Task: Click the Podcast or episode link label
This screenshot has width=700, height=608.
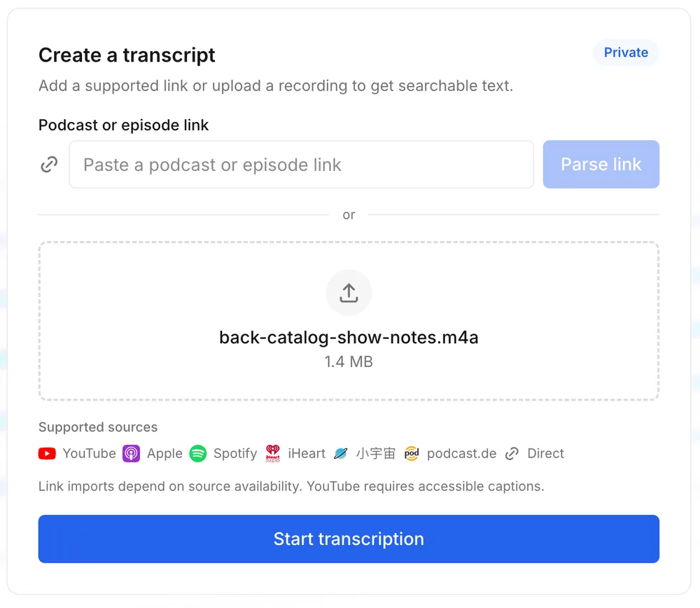Action: click(123, 125)
